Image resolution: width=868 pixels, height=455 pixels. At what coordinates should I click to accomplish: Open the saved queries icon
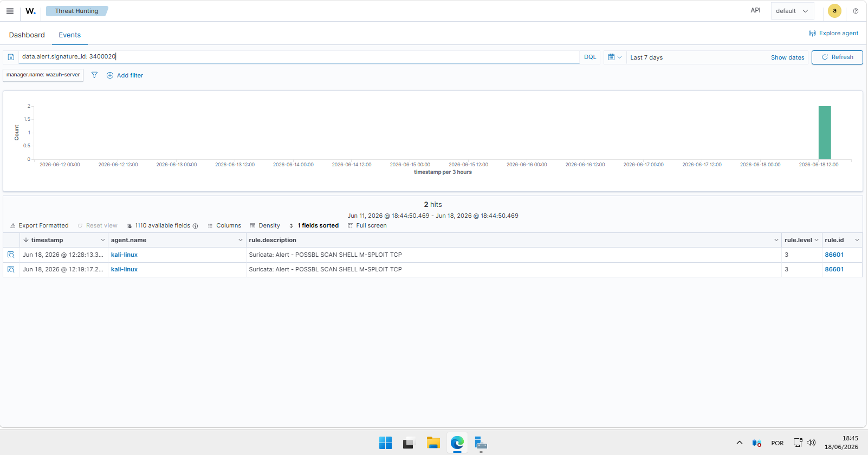(11, 57)
